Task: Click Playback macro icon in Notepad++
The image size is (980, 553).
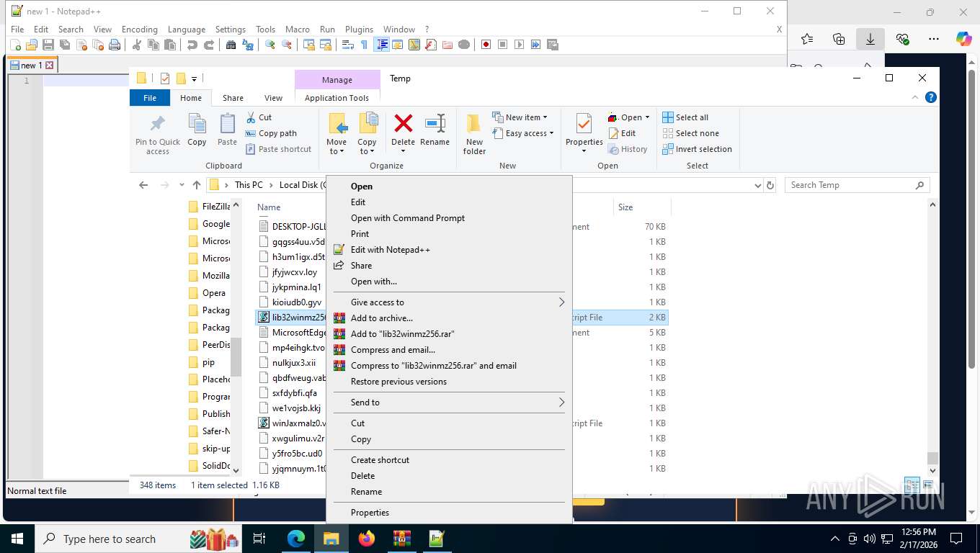Action: point(519,45)
